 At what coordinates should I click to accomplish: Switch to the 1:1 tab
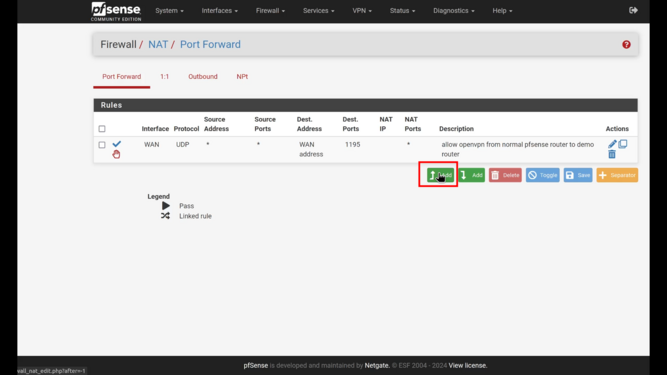point(165,77)
